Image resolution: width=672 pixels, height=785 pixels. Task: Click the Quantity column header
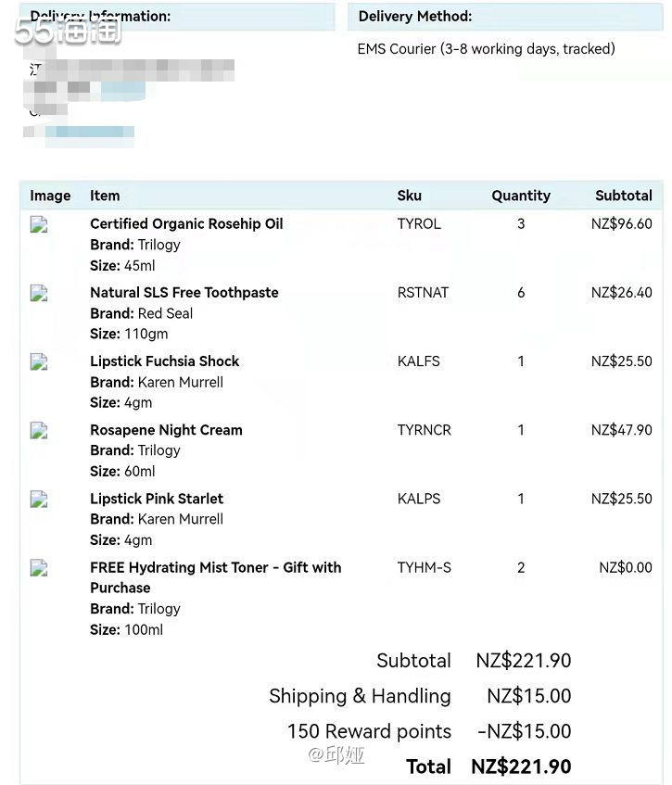(521, 196)
